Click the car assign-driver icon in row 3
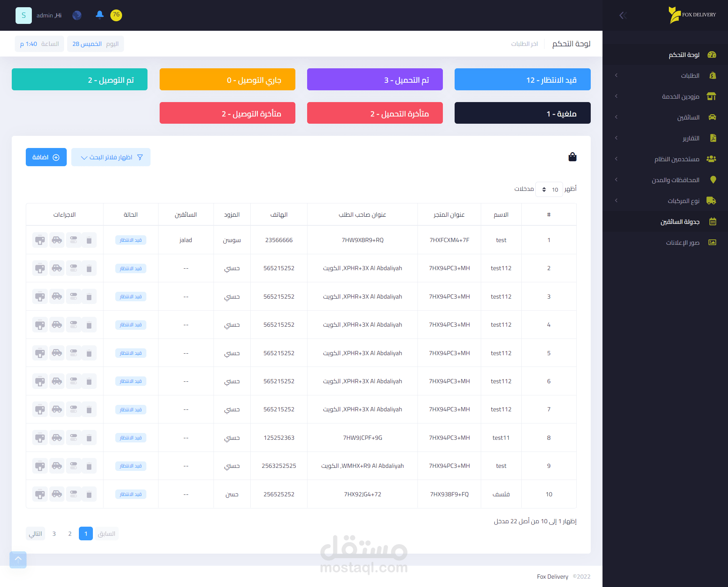 (x=57, y=296)
